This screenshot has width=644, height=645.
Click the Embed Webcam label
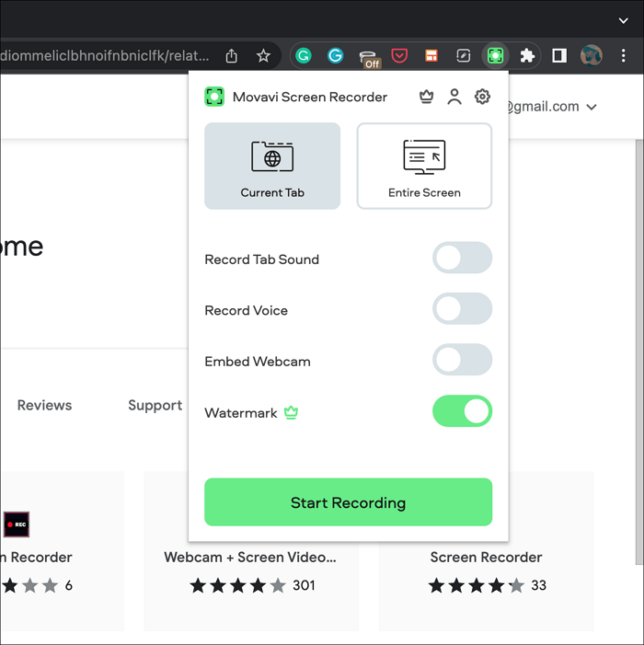(x=258, y=362)
